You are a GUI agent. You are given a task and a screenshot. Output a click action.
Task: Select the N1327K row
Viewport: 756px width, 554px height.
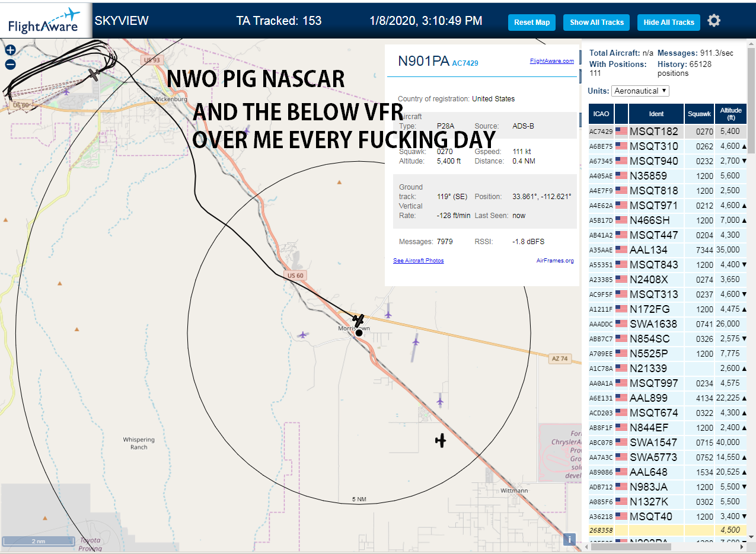coord(668,501)
